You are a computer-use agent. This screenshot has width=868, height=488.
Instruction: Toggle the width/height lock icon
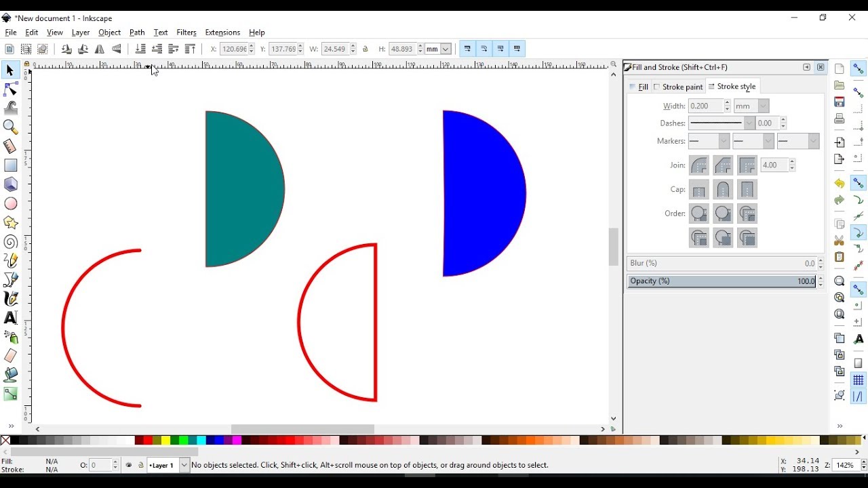pyautogui.click(x=366, y=49)
